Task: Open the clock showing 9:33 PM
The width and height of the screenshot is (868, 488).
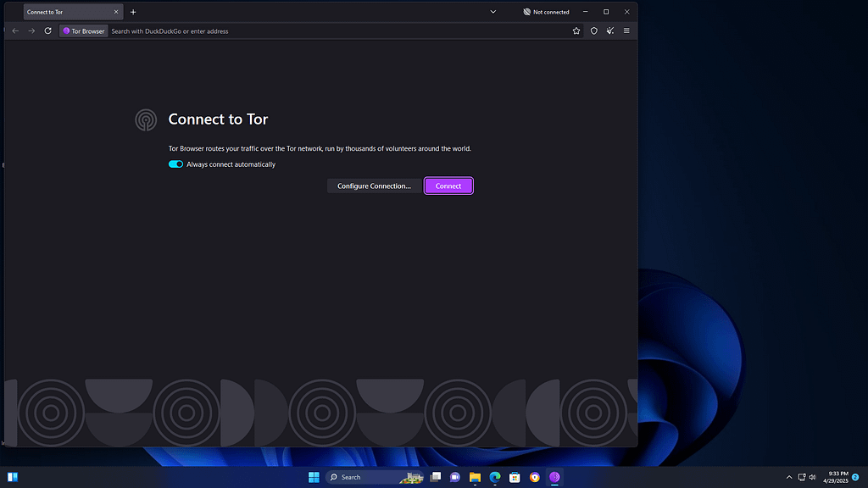Action: point(835,477)
